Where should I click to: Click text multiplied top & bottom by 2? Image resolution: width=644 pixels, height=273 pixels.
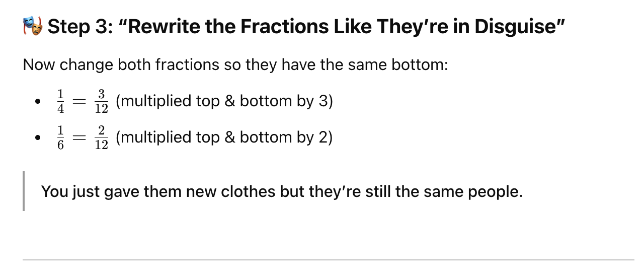click(224, 138)
